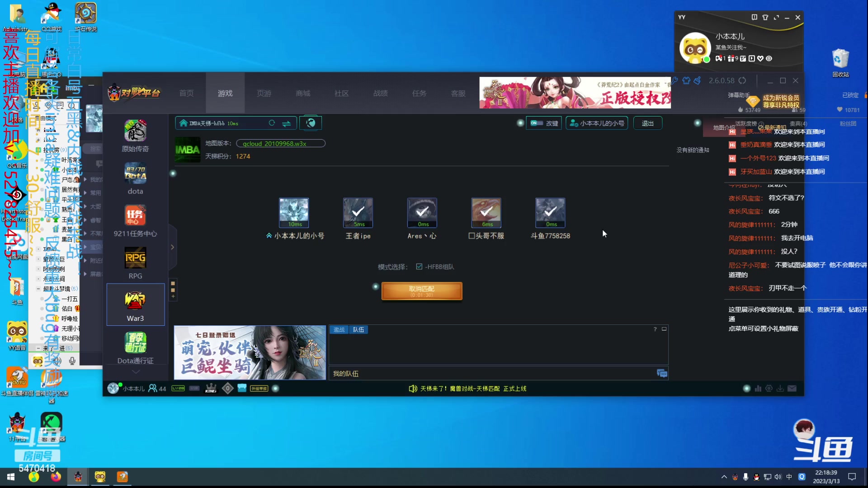Screen dimensions: 868x488
Task: Pop out the team chat panel
Action: point(664,329)
